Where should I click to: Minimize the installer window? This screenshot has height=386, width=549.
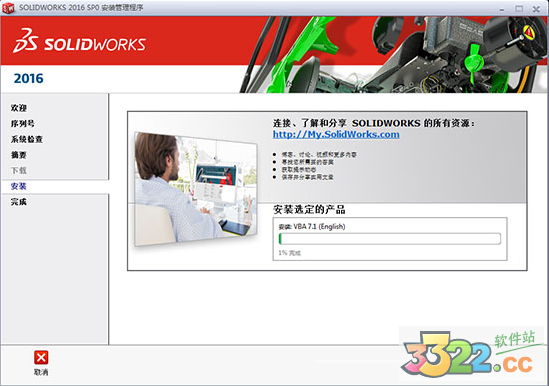502,9
